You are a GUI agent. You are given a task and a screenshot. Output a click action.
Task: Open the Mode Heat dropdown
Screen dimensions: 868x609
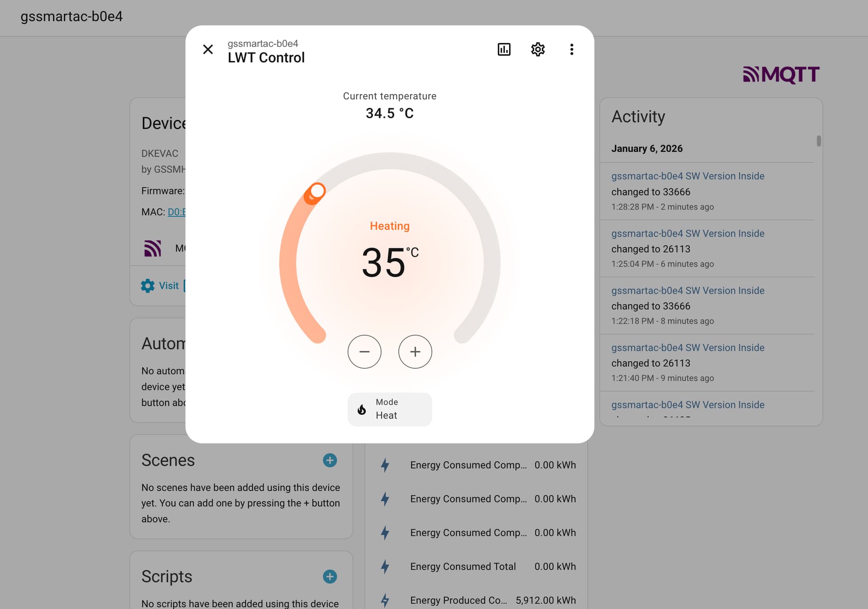tap(390, 409)
